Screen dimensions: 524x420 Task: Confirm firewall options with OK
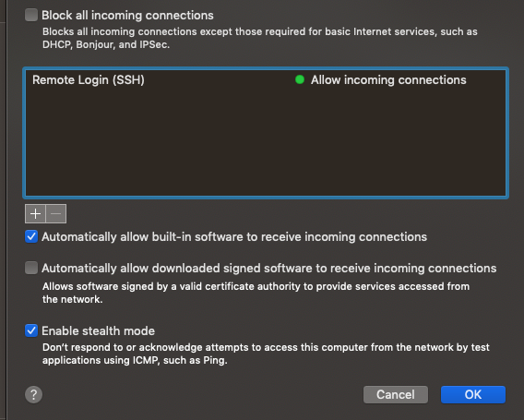pyautogui.click(x=473, y=394)
